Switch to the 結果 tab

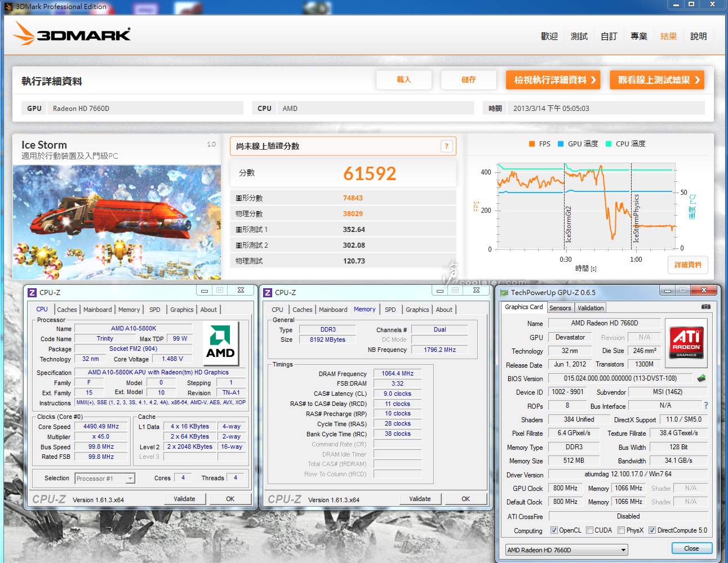pyautogui.click(x=668, y=36)
